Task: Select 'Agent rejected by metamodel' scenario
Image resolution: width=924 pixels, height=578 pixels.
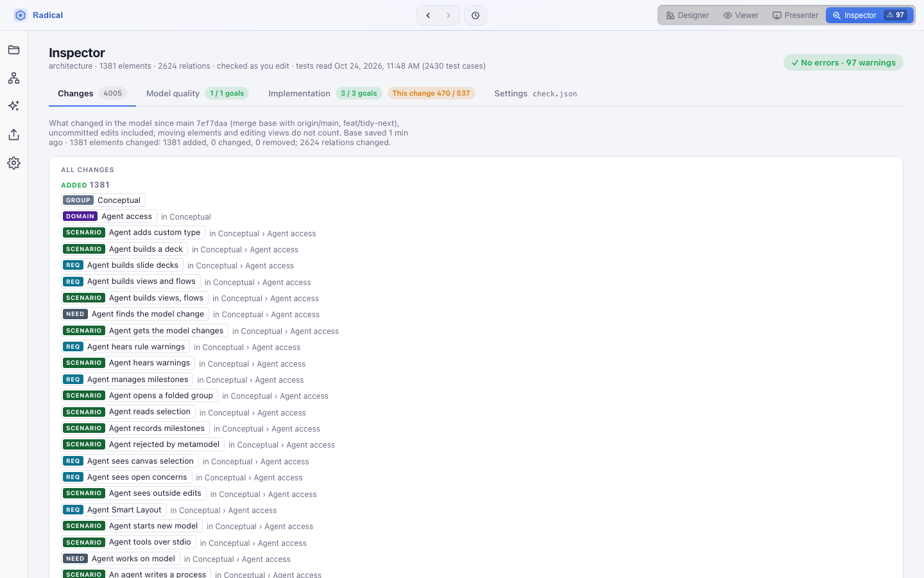Action: [x=143, y=444]
